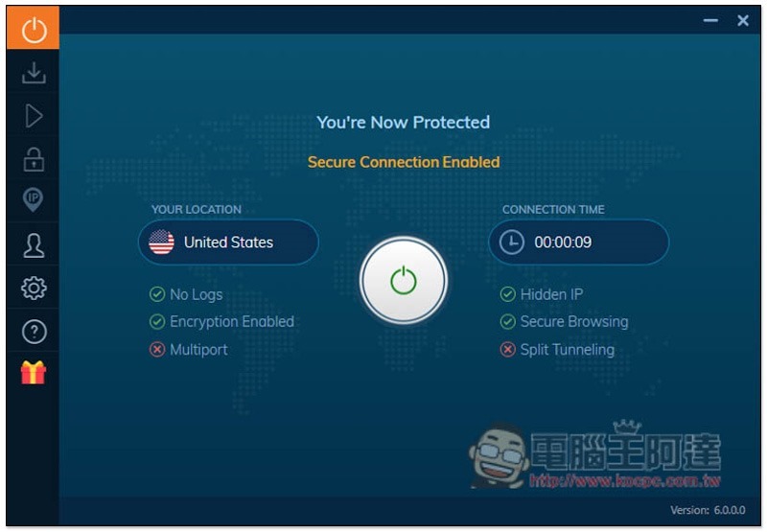The image size is (767, 532).
Task: Open the United States location selector
Action: pyautogui.click(x=228, y=243)
